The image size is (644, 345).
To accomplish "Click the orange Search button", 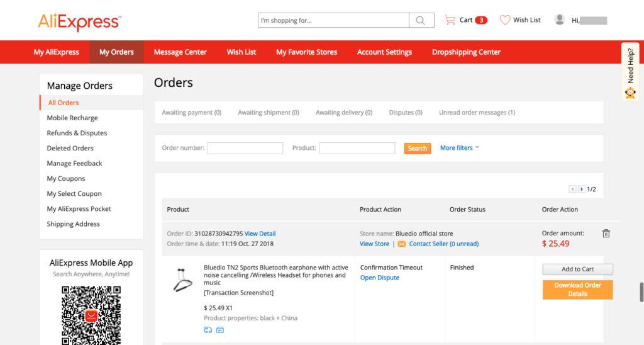I will pyautogui.click(x=417, y=149).
